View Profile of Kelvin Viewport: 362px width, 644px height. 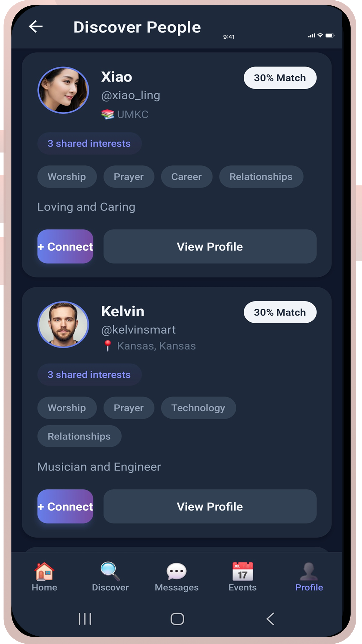pos(210,506)
